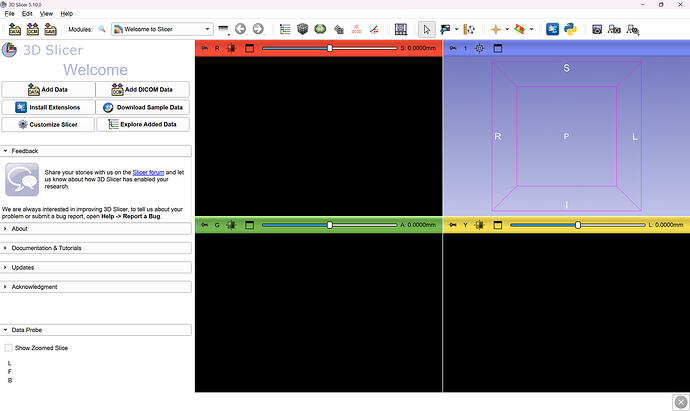This screenshot has height=411, width=690.
Task: Expand Documentation & Tutorials section
Action: (x=96, y=248)
